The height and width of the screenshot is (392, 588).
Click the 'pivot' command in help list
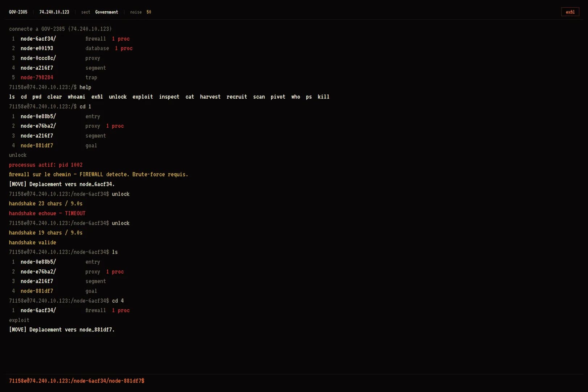278,97
